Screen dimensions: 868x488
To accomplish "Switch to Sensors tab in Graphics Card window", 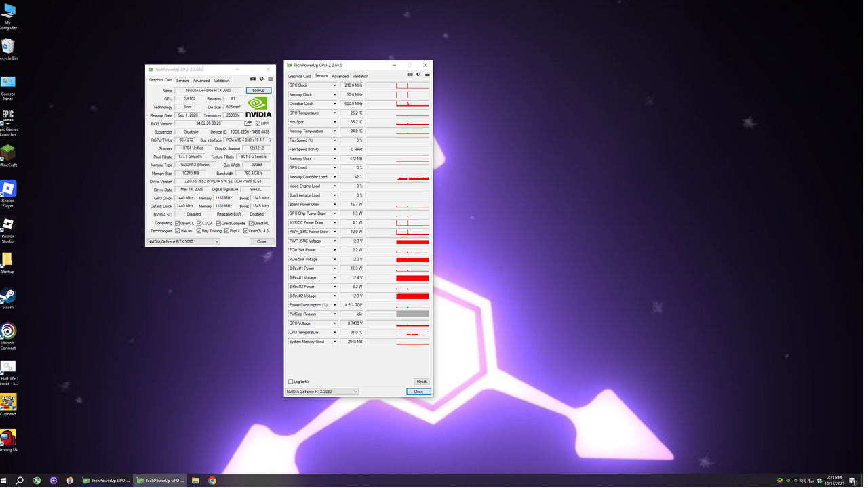I will pyautogui.click(x=182, y=81).
